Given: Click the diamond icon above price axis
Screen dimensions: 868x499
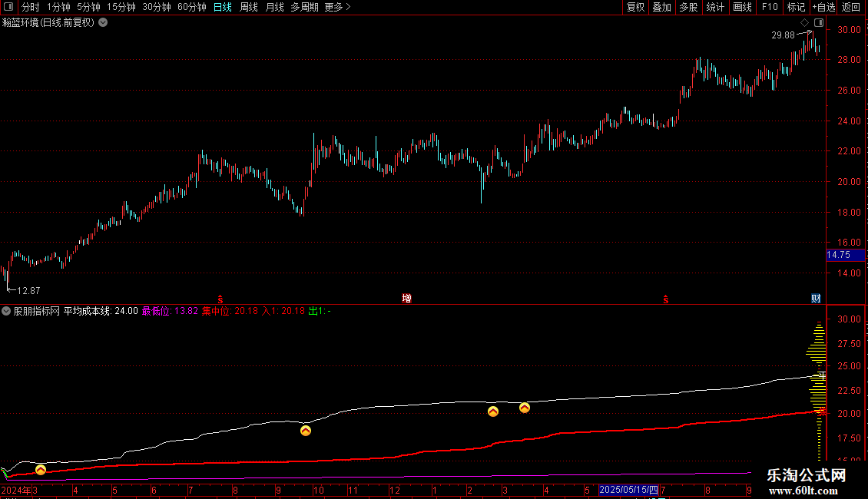Looking at the screenshot, I should (x=805, y=23).
